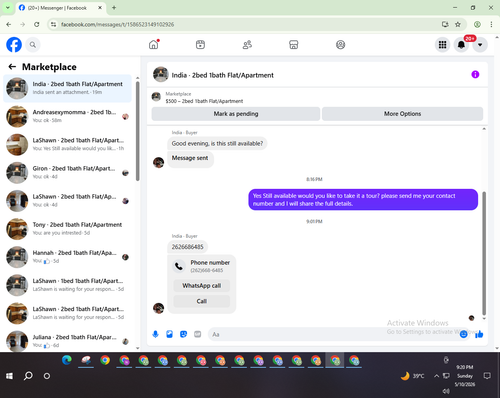Image resolution: width=500 pixels, height=398 pixels.
Task: Open taskbar clock showing 9:20 PM
Action: 465,376
